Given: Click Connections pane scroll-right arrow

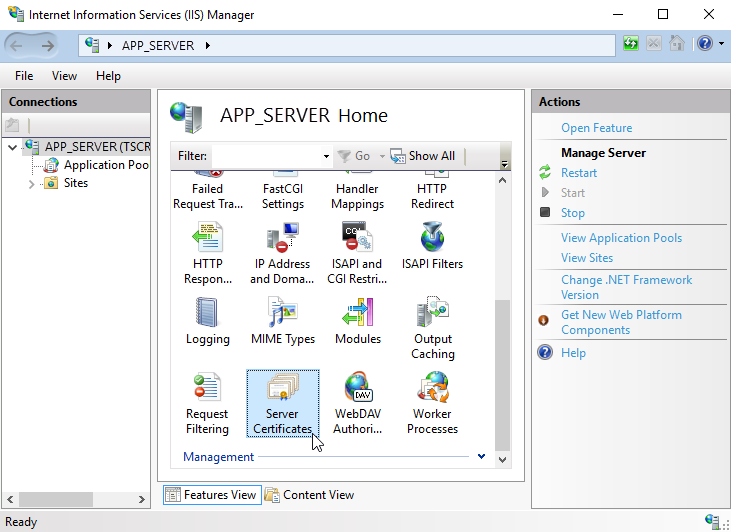Looking at the screenshot, I should coord(142,499).
